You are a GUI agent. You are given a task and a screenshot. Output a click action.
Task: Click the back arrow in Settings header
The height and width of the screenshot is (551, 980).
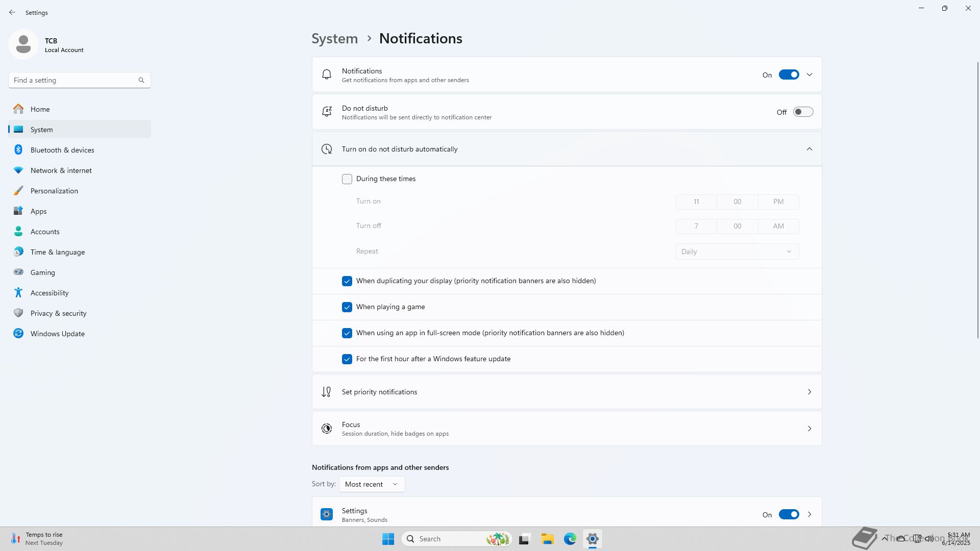[x=12, y=12]
